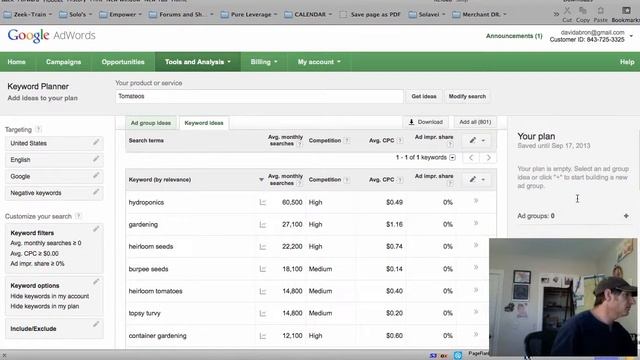Show trend chart for heirloom tomatoes
The height and width of the screenshot is (360, 640).
point(262,291)
